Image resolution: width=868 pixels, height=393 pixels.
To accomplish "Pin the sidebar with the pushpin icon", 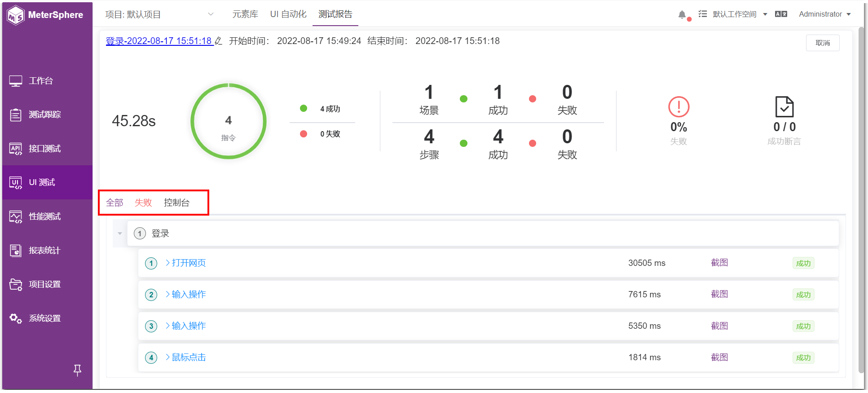I will [x=77, y=370].
